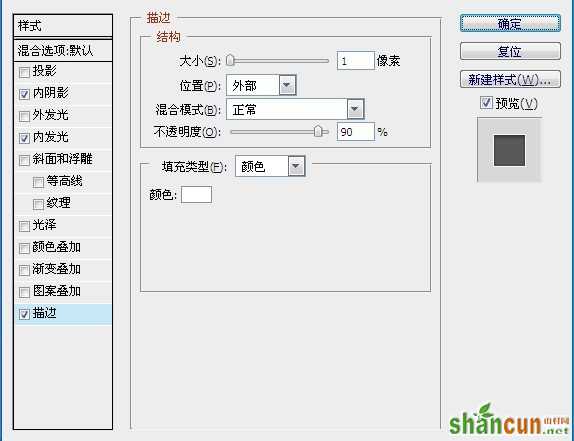Click the white stroke 颜色 swatch

point(197,194)
